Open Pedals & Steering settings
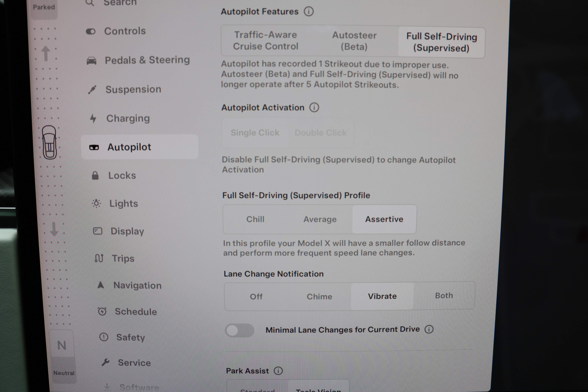This screenshot has height=392, width=588. pos(147,60)
